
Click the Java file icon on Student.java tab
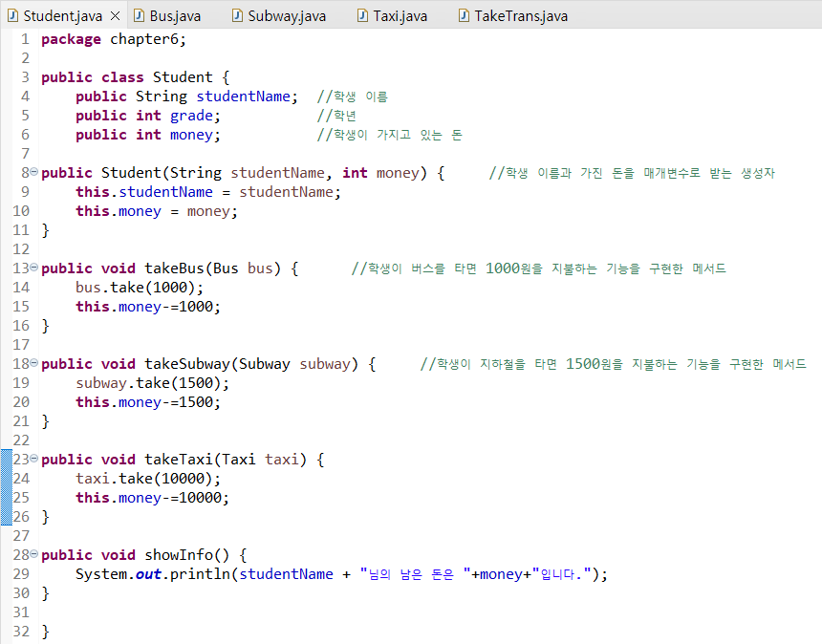click(x=12, y=15)
